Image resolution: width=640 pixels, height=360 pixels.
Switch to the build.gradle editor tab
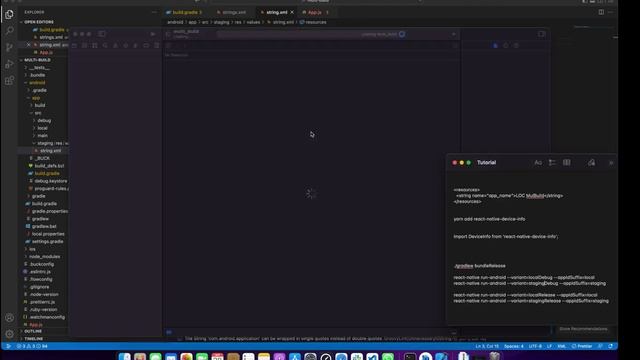(184, 12)
